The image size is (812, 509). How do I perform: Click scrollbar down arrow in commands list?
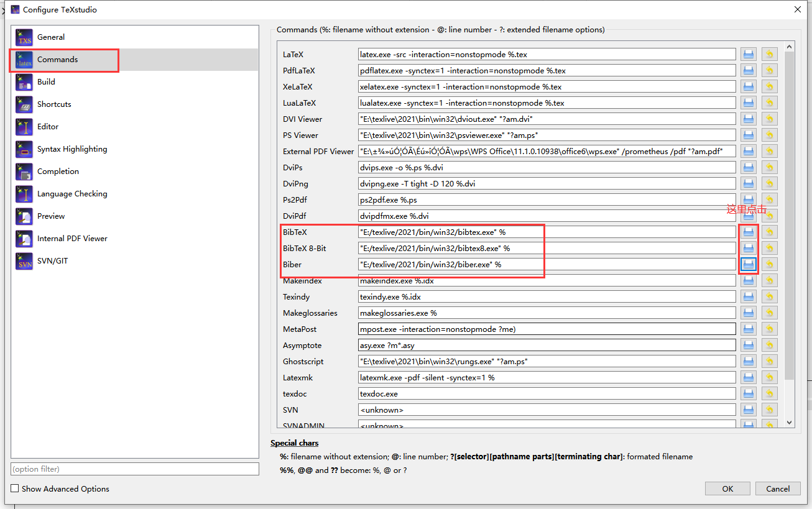tap(790, 422)
